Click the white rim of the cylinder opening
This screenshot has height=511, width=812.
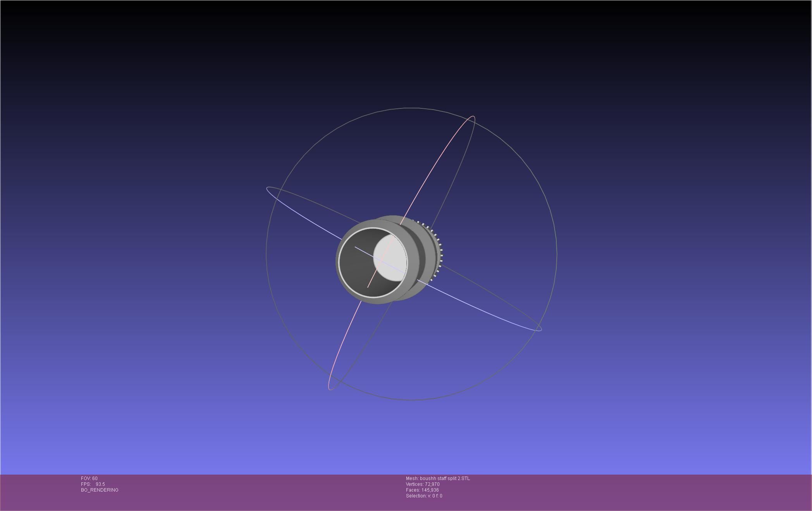click(x=339, y=263)
